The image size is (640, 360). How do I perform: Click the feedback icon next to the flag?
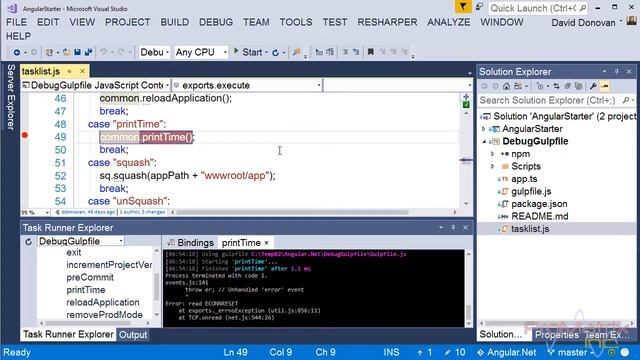pos(479,7)
